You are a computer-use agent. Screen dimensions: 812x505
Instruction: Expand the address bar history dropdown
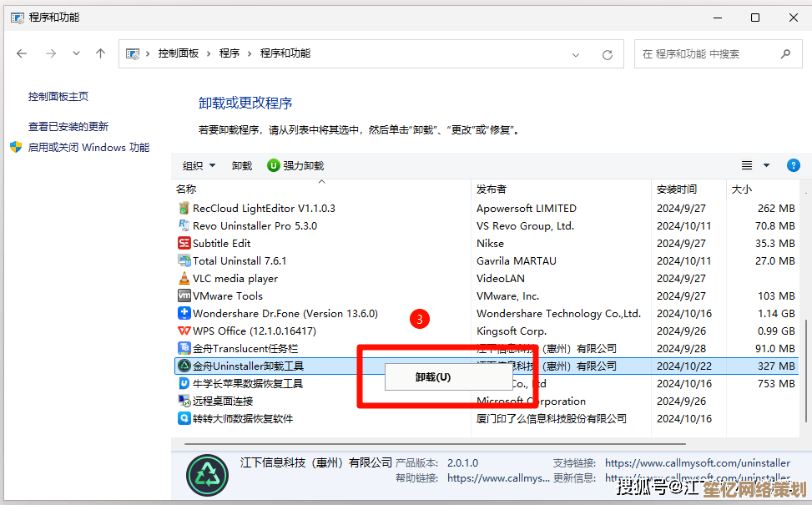576,54
